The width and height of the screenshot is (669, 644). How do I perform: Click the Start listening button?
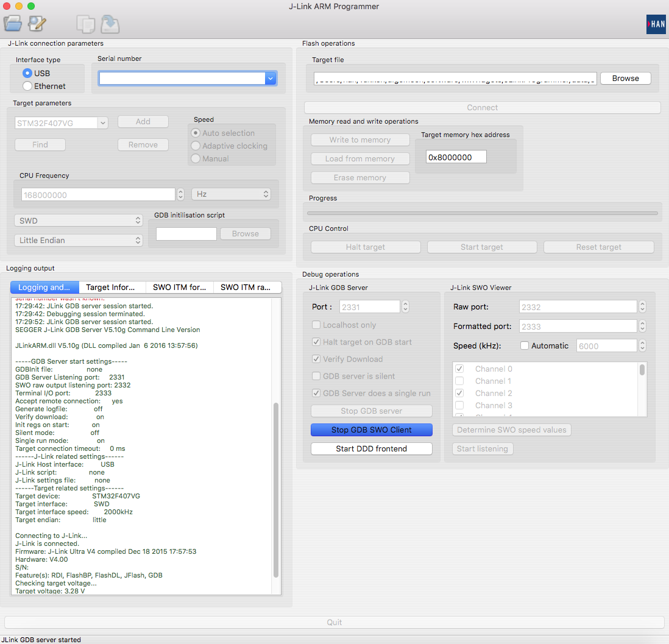(x=483, y=448)
